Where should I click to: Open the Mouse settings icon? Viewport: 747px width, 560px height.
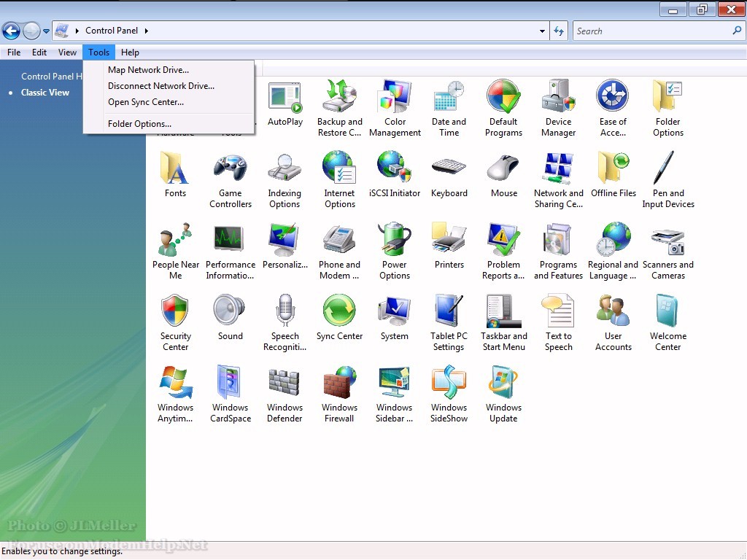pos(503,169)
